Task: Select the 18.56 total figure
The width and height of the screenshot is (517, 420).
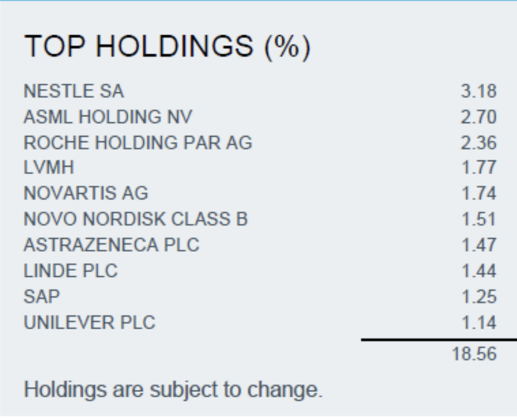Action: pos(475,354)
